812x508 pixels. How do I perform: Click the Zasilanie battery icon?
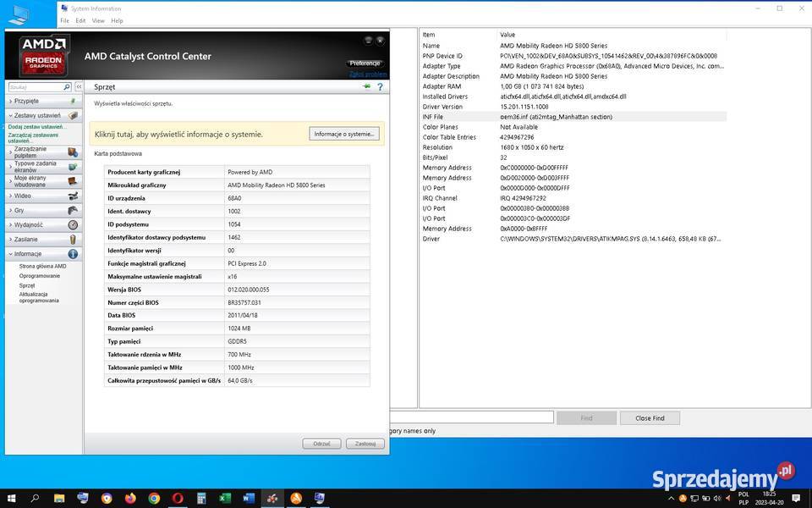pos(73,240)
